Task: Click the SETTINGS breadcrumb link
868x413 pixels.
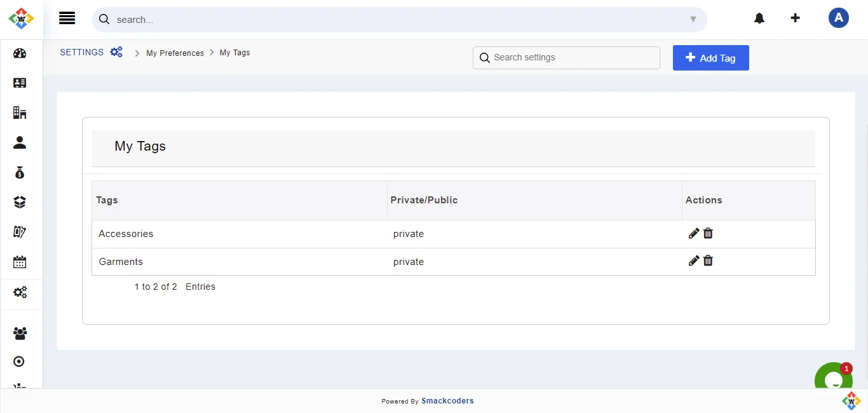Action: point(82,53)
